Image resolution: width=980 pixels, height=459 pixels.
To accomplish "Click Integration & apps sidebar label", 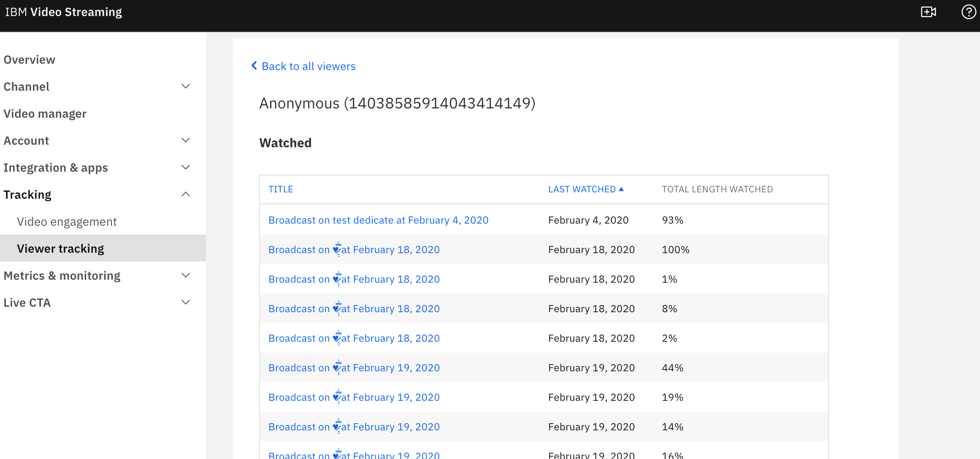I will 56,168.
